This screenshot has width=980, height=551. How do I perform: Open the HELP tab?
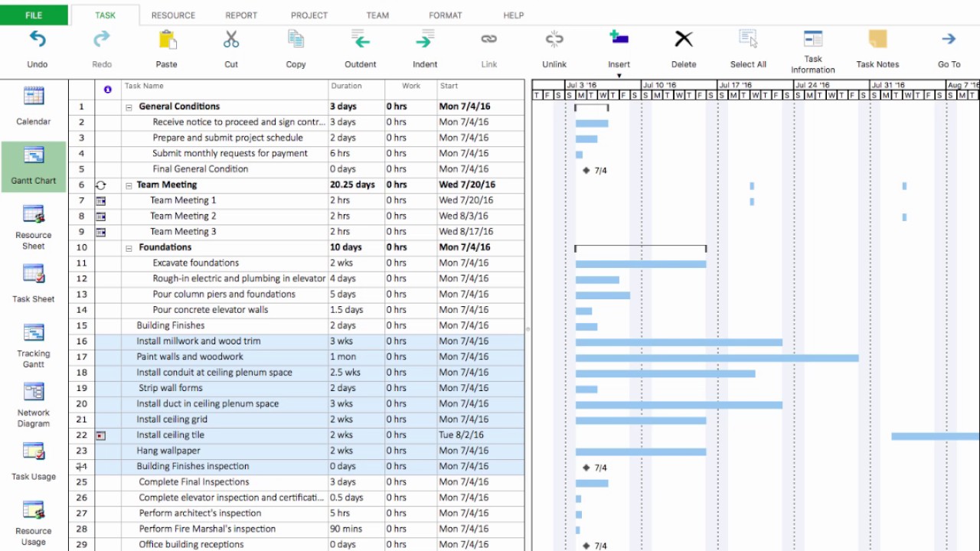[514, 15]
